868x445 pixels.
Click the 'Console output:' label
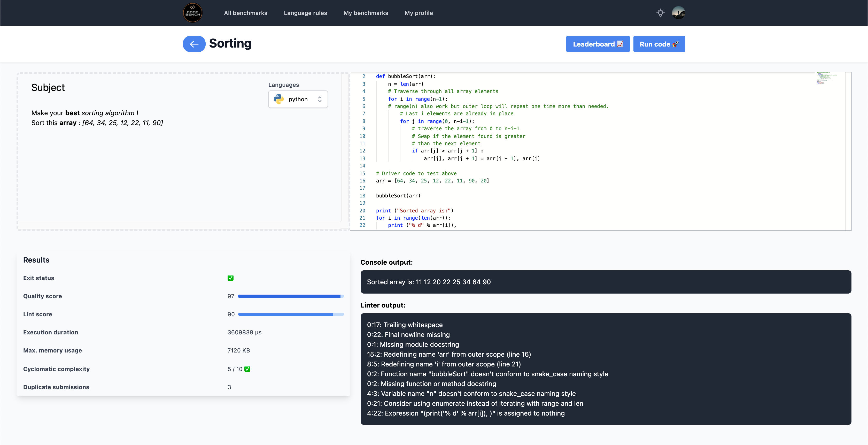pyautogui.click(x=386, y=262)
